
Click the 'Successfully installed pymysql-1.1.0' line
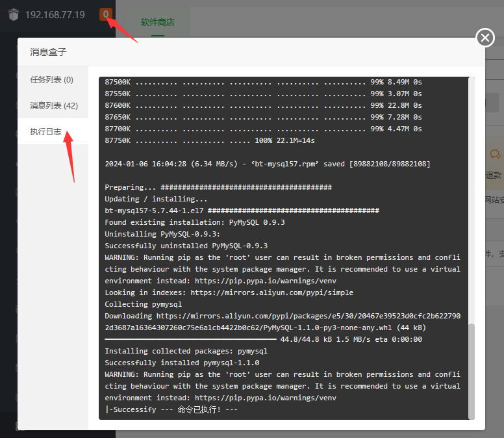tap(182, 363)
